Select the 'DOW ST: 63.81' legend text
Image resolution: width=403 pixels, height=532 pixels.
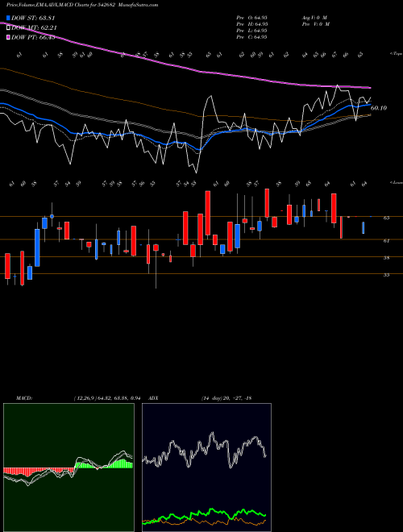(x=33, y=19)
